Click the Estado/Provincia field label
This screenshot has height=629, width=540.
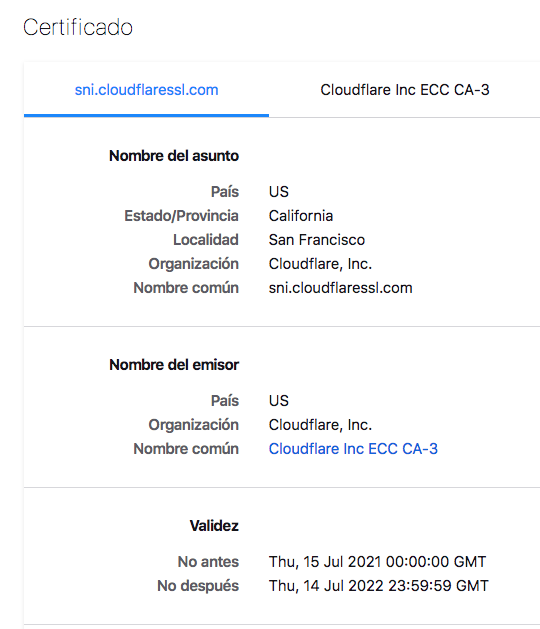(181, 216)
